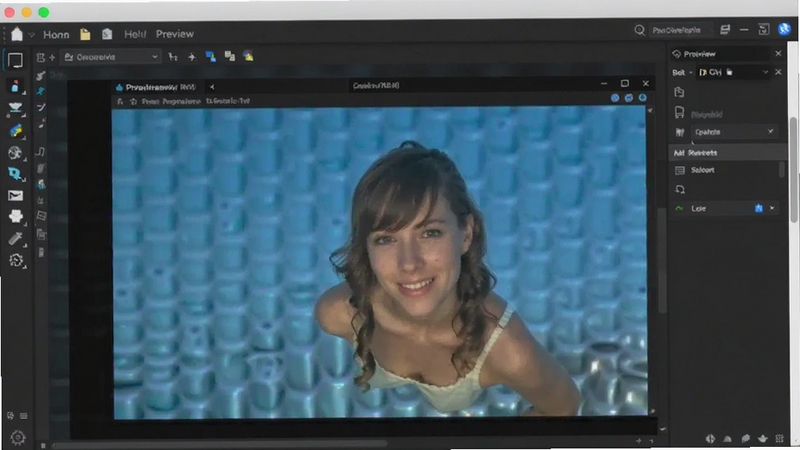Image resolution: width=800 pixels, height=450 pixels.
Task: Open the settings gear at the toolbar bottom
Action: pyautogui.click(x=18, y=437)
